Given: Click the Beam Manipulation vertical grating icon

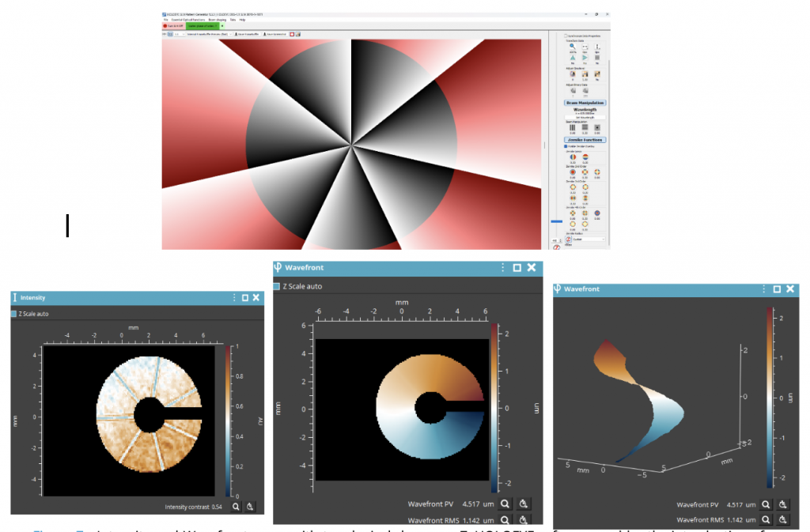Looking at the screenshot, I should (x=572, y=126).
